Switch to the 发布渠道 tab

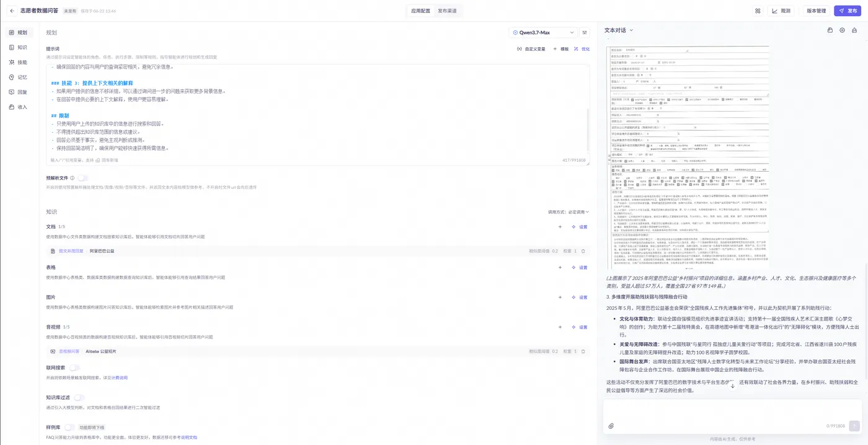pyautogui.click(x=446, y=11)
